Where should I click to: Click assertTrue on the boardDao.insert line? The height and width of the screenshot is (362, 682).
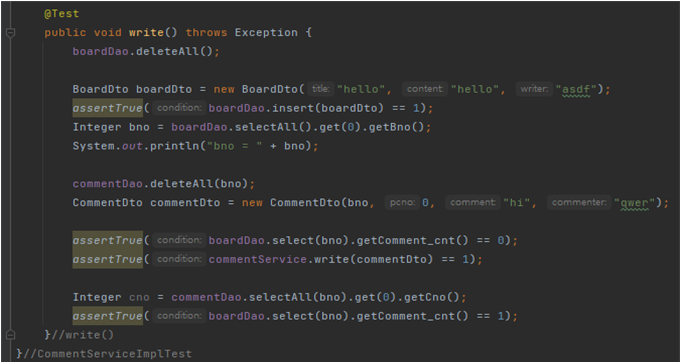pyautogui.click(x=107, y=108)
